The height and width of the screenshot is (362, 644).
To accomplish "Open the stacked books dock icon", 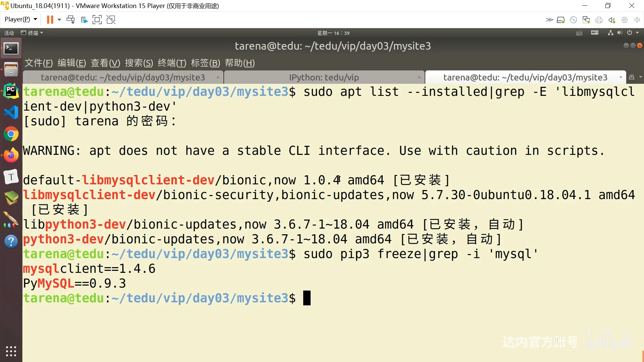I will click(11, 198).
